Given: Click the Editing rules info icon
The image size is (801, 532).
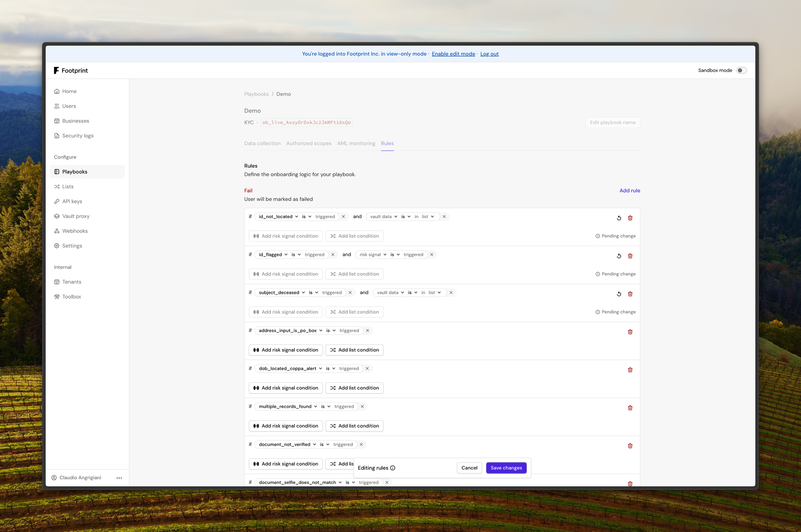Looking at the screenshot, I should tap(392, 468).
